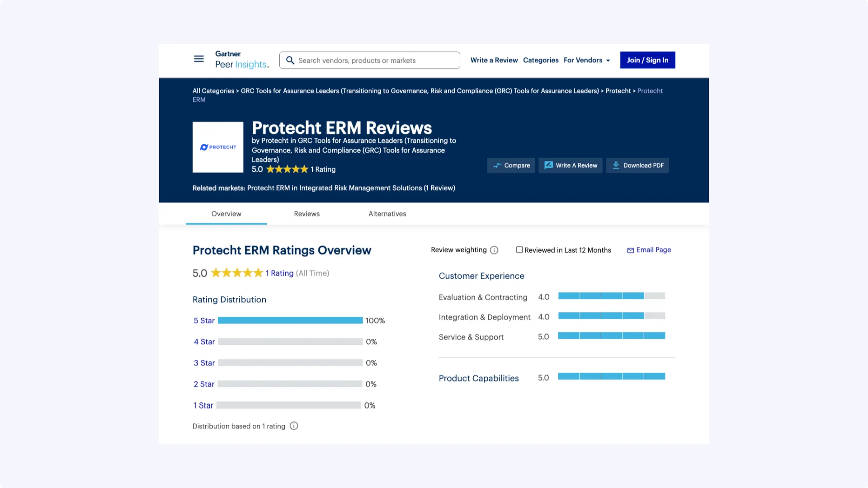
Task: Click the Review weighting info icon
Action: point(494,250)
